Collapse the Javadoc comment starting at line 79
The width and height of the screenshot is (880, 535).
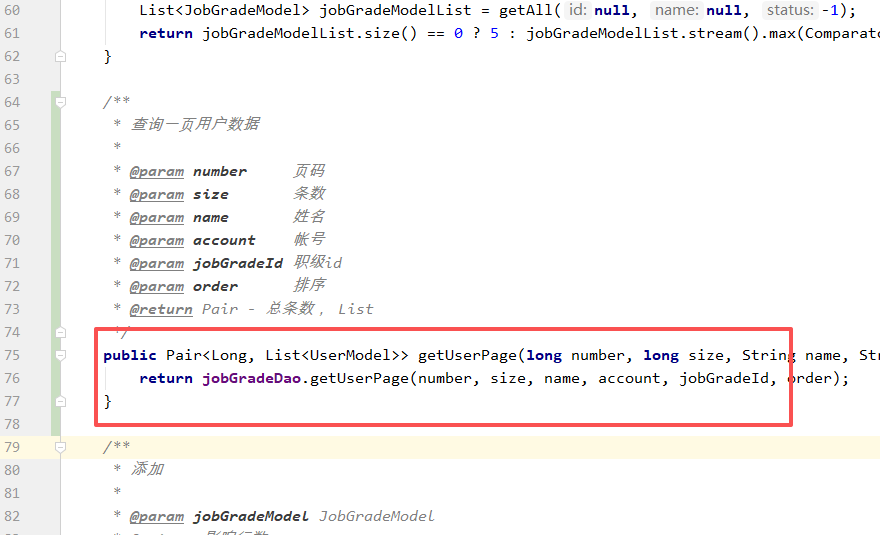[x=61, y=447]
